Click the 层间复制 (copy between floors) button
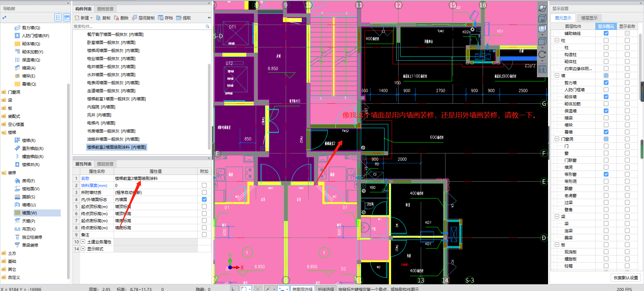 (144, 18)
